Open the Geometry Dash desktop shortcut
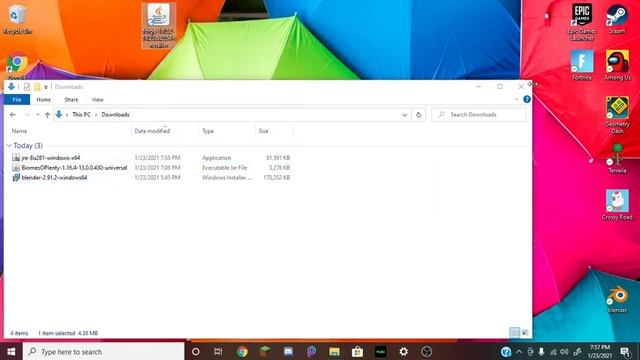This screenshot has height=360, width=640. [x=617, y=115]
